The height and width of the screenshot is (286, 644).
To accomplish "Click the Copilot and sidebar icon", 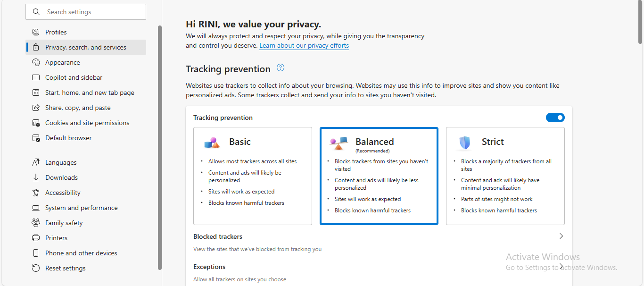I will click(x=36, y=77).
